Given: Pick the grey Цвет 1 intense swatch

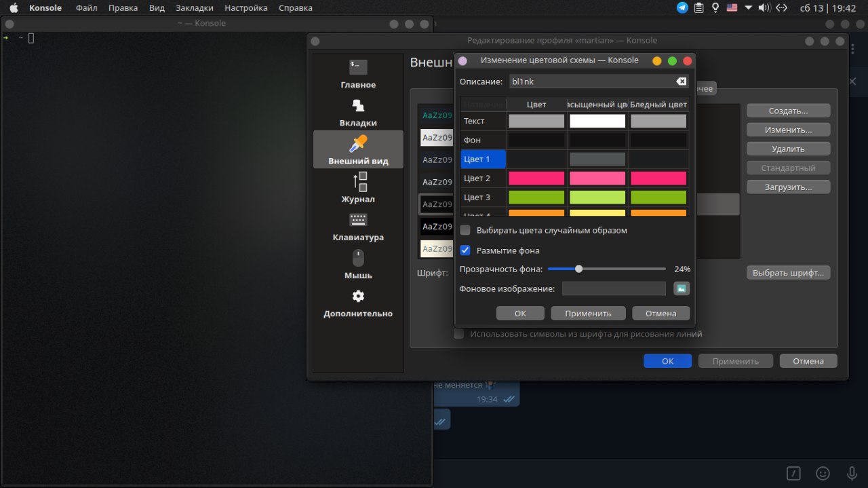Looking at the screenshot, I should pos(597,159).
